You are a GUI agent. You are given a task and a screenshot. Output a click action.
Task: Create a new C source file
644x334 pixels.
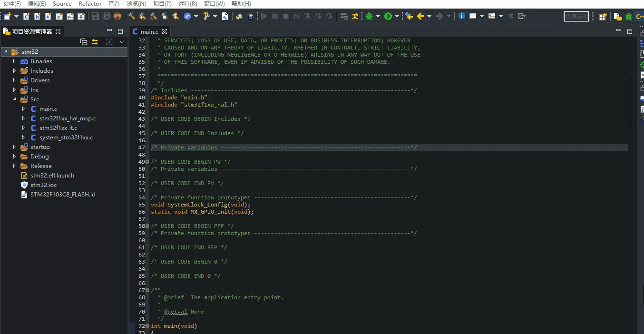(x=26, y=16)
